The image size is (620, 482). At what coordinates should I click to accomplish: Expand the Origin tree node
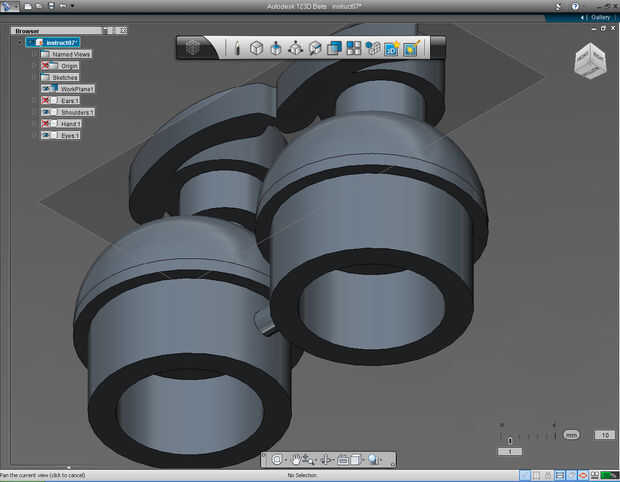click(x=34, y=66)
